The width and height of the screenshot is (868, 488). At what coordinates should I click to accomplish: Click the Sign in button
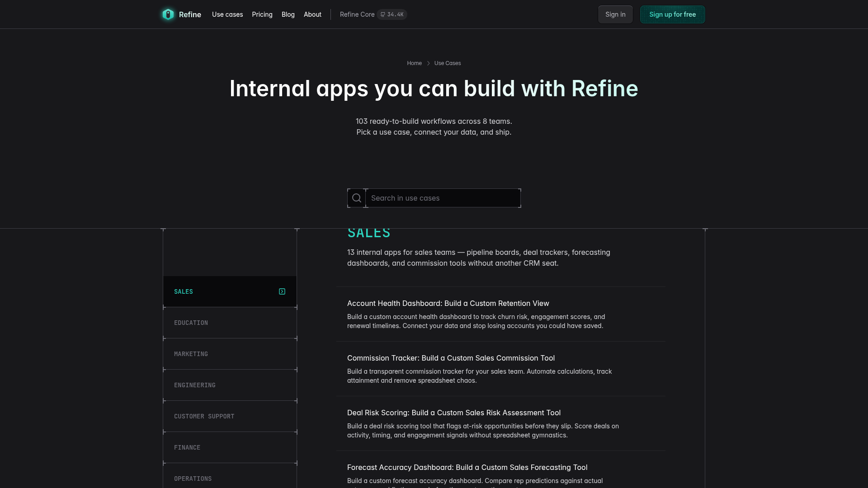[x=615, y=14]
